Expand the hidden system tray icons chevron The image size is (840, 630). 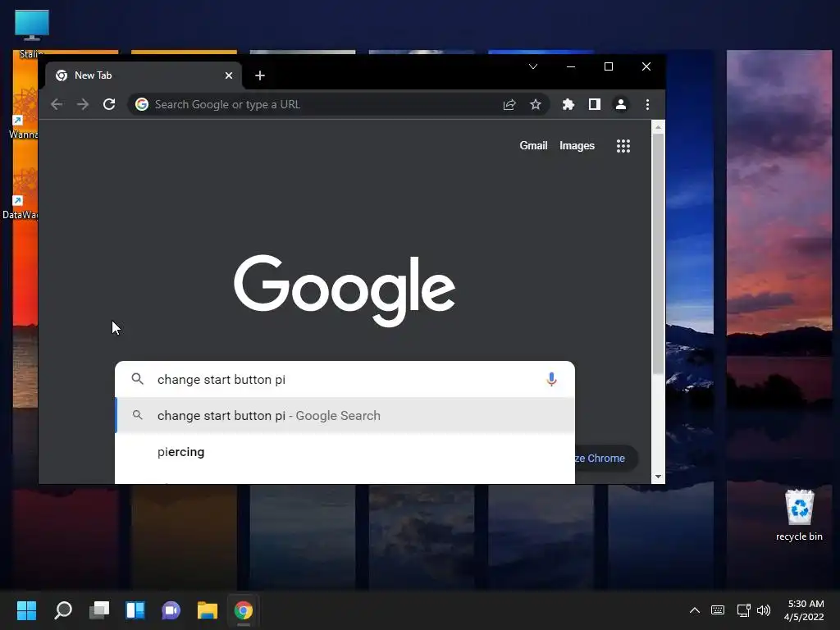click(x=694, y=610)
